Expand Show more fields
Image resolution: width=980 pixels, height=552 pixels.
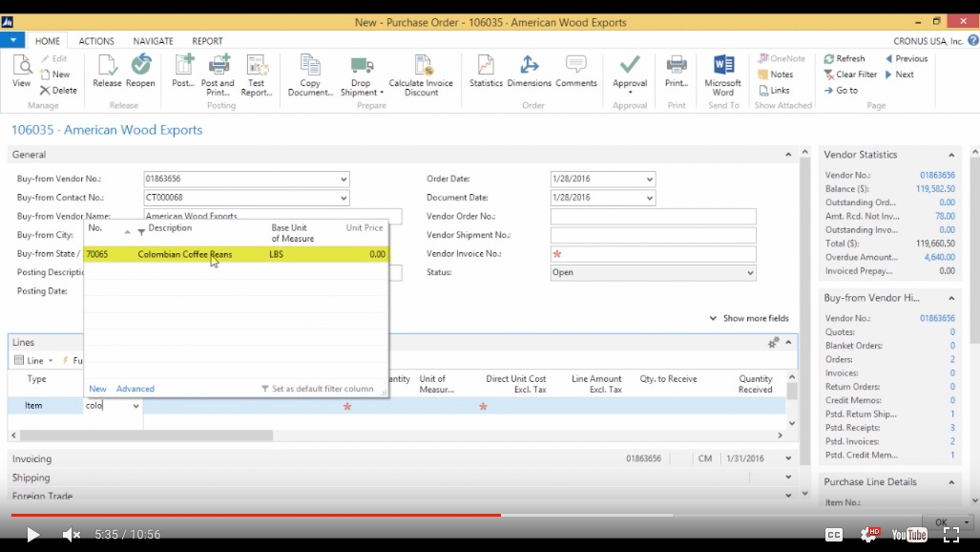(749, 318)
